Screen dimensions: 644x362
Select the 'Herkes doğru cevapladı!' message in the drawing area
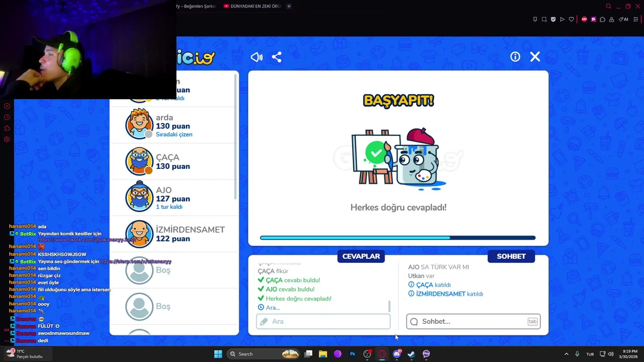398,207
